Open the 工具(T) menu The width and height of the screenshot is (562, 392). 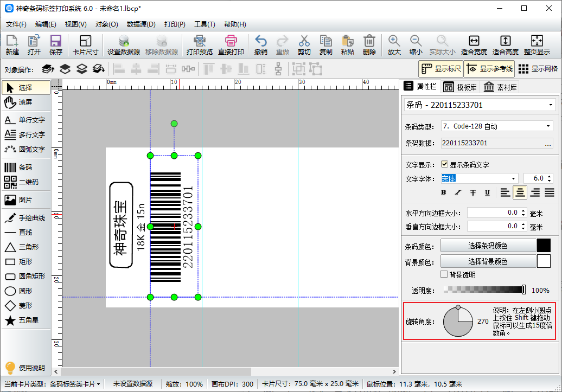tap(205, 24)
